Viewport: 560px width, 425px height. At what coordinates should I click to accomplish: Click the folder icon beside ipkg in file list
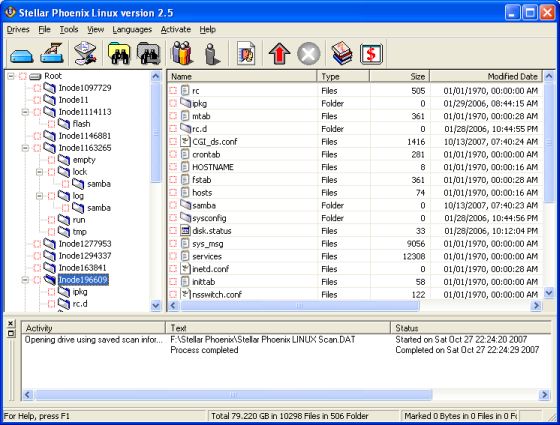(x=186, y=102)
